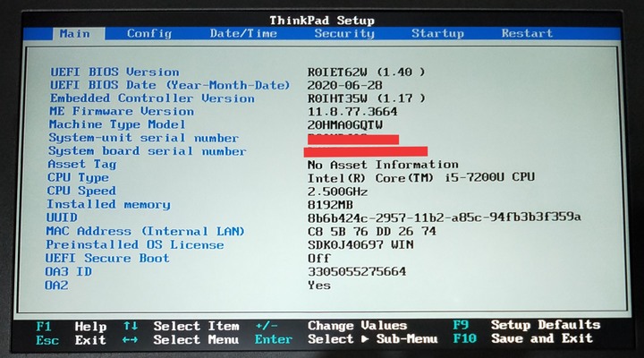Click the +/- Change Values hint
This screenshot has height=358, width=644.
(331, 326)
